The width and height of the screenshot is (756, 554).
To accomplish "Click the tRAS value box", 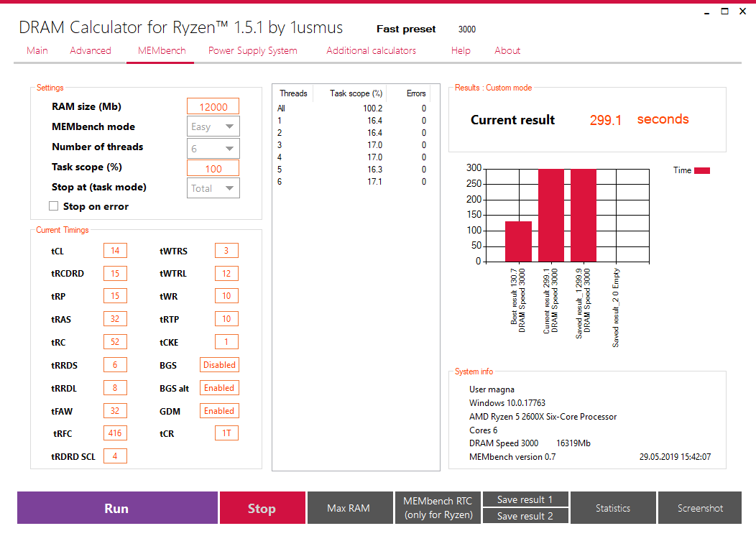I will pos(115,319).
